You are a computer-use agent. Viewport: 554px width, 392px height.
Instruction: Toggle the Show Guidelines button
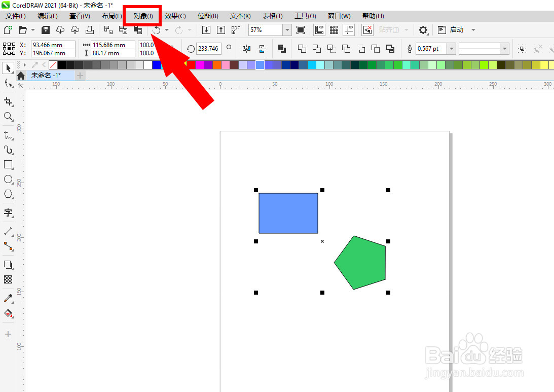click(349, 30)
